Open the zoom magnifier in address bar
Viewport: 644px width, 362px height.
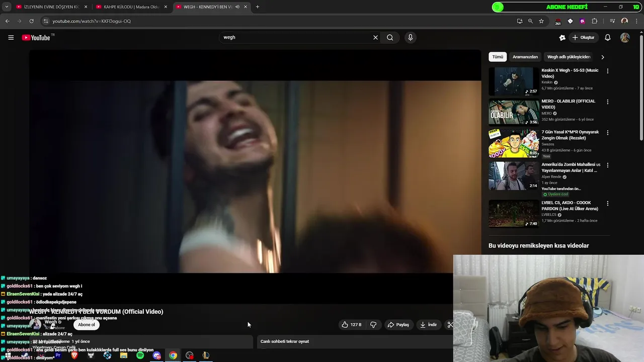pyautogui.click(x=530, y=21)
